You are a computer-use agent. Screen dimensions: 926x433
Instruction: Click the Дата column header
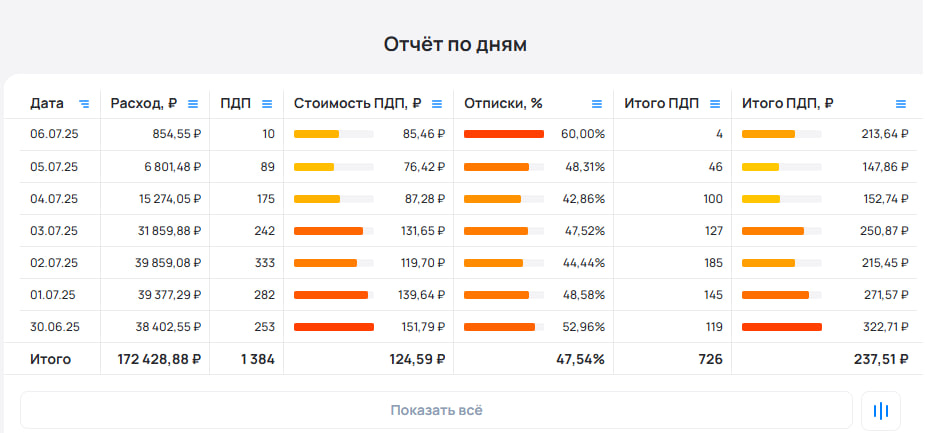[x=47, y=103]
